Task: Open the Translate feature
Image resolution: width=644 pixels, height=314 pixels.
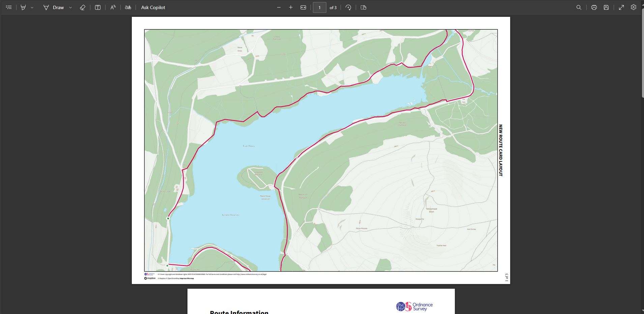Action: click(x=128, y=7)
